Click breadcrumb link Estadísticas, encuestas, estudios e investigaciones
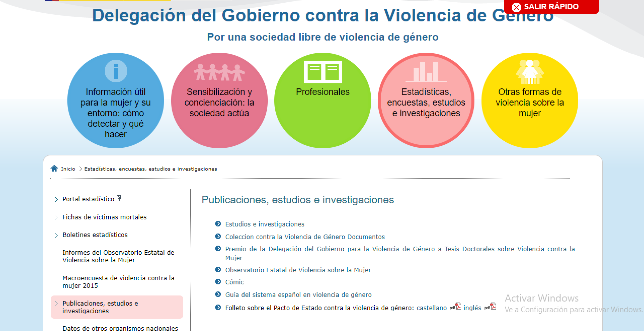The image size is (644, 331). [x=151, y=169]
